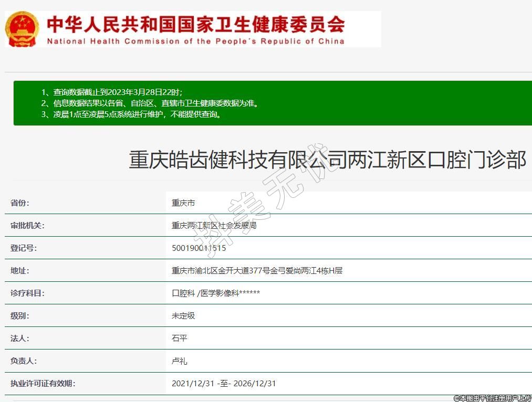Click the license validity dates 2021/12/31 -至- 2026/12/31

[x=223, y=384]
